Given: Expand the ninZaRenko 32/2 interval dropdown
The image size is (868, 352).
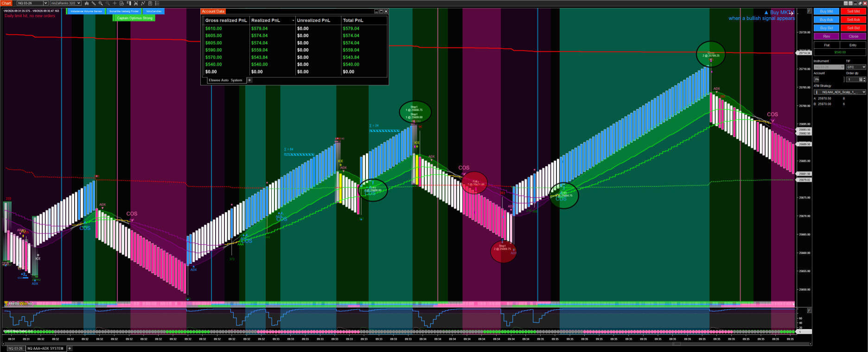Looking at the screenshot, I should click(x=65, y=3).
